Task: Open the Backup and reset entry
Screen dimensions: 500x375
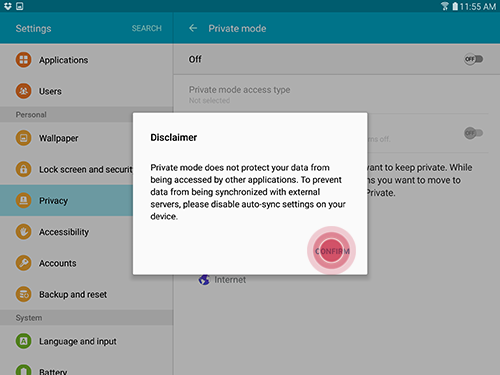Action: 87,294
